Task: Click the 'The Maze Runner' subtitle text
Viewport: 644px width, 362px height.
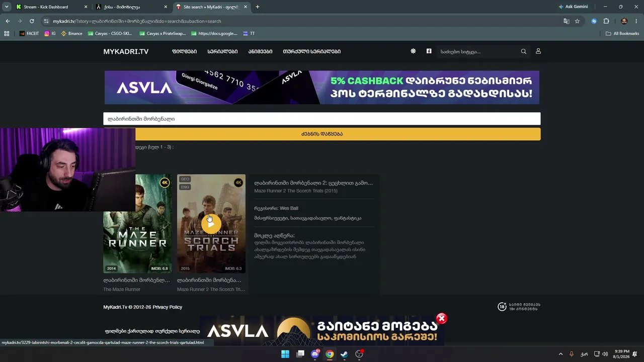Action: pos(122,289)
